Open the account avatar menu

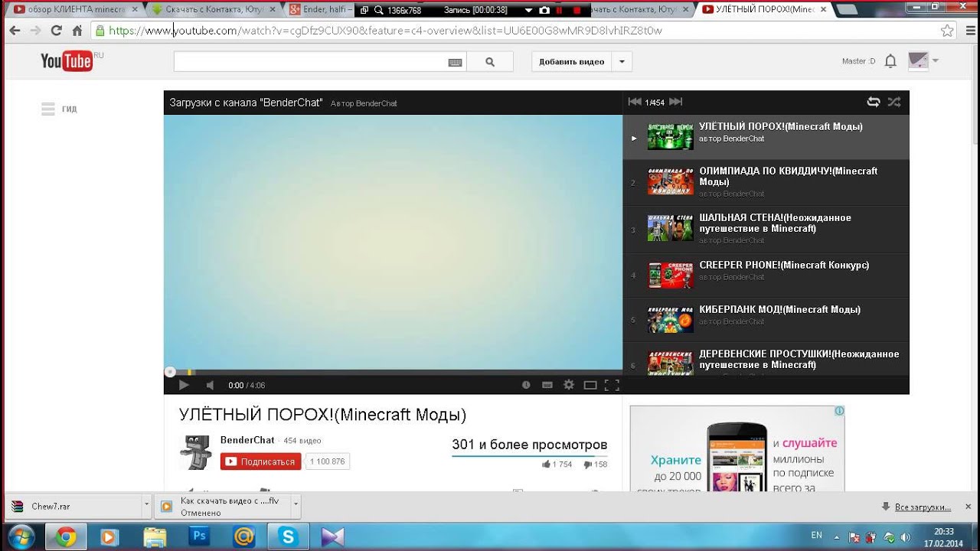pos(923,61)
